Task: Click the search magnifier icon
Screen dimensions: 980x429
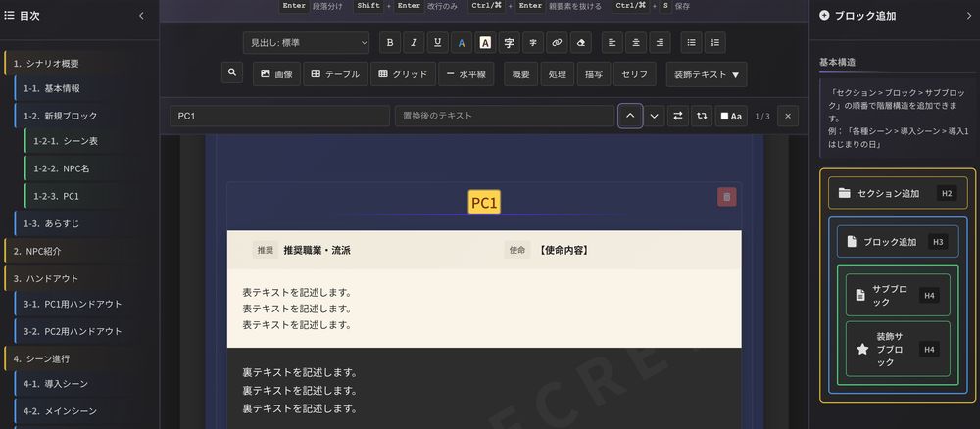Action: 232,72
